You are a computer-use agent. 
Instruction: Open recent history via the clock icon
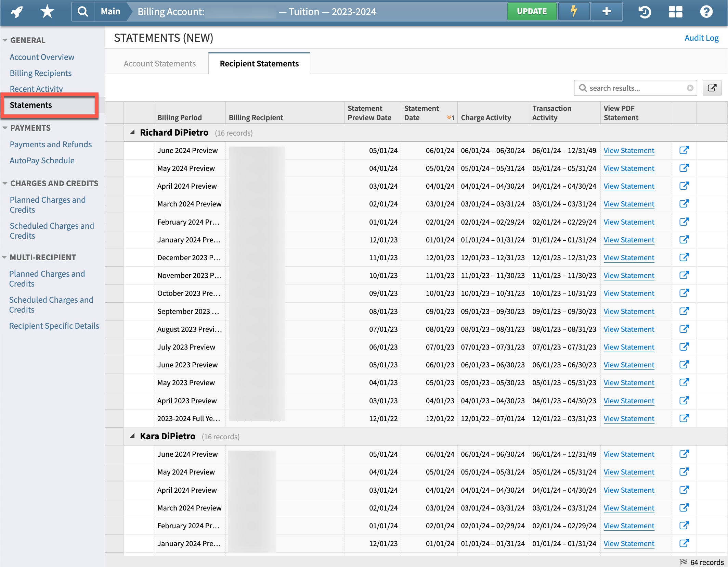click(645, 11)
